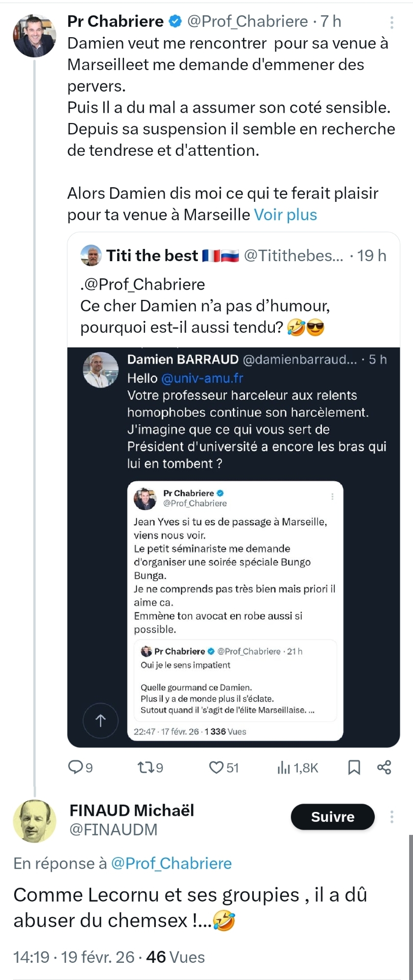Screen dimensions: 413x980
Task: Bookmark the Pr Chabriere tweet
Action: pos(354,767)
